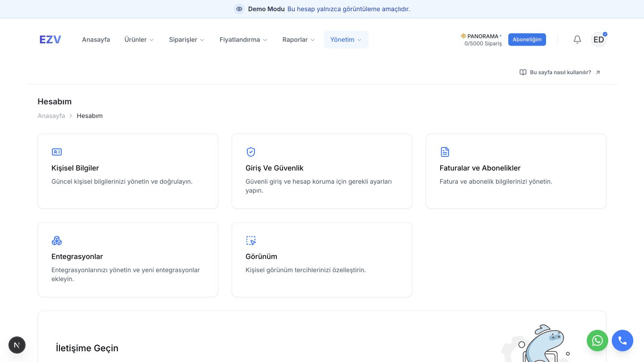644x362 pixels.
Task: Click the Entegrasyonlar cubes icon
Action: (57, 240)
